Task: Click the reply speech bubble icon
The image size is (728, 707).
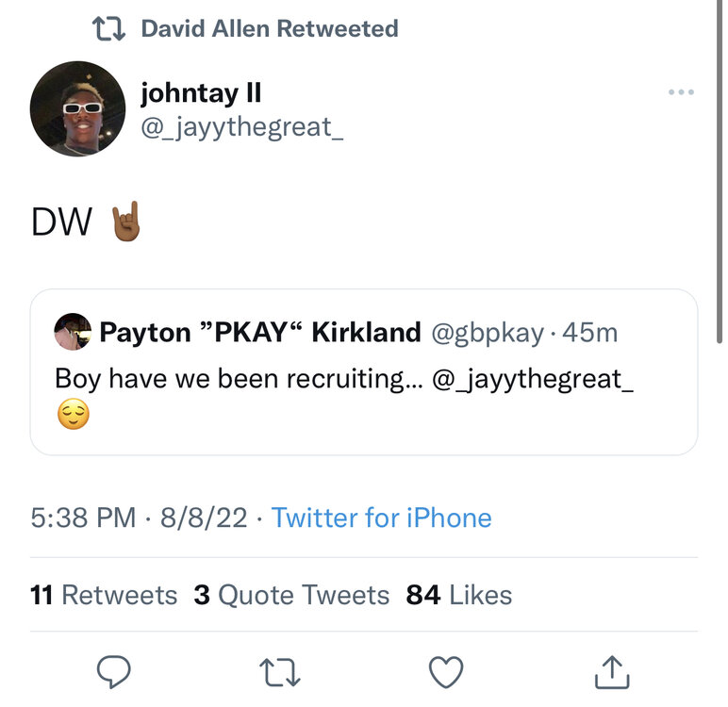Action: [x=114, y=672]
